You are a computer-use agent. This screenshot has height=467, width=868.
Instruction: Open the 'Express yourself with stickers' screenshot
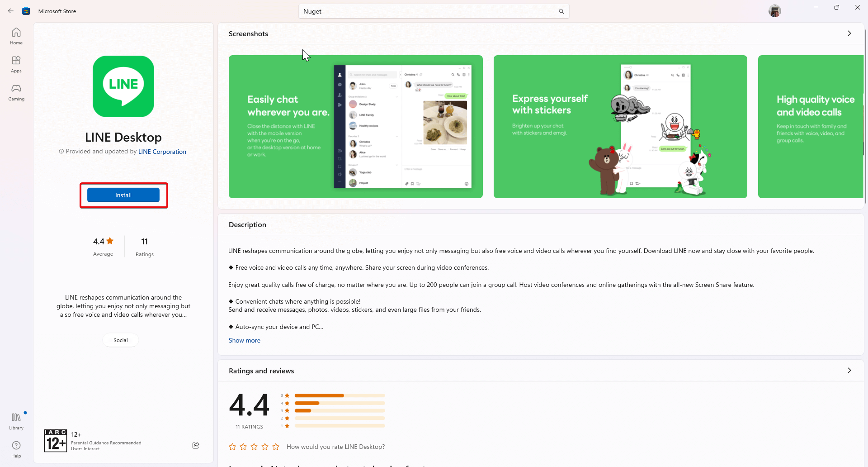click(620, 127)
